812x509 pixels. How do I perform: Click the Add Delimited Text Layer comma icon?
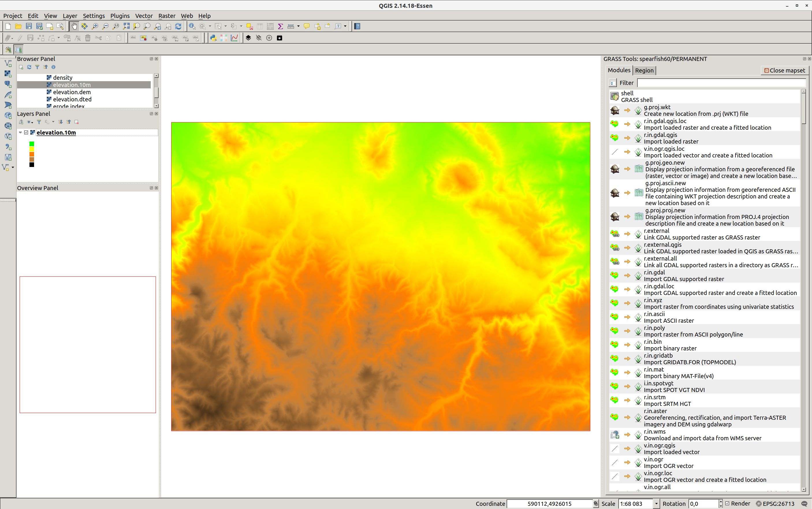tap(8, 146)
